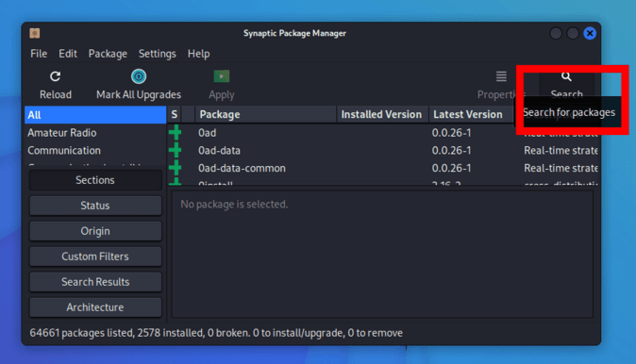The height and width of the screenshot is (364, 636).
Task: Open the Settings menu
Action: (x=158, y=54)
